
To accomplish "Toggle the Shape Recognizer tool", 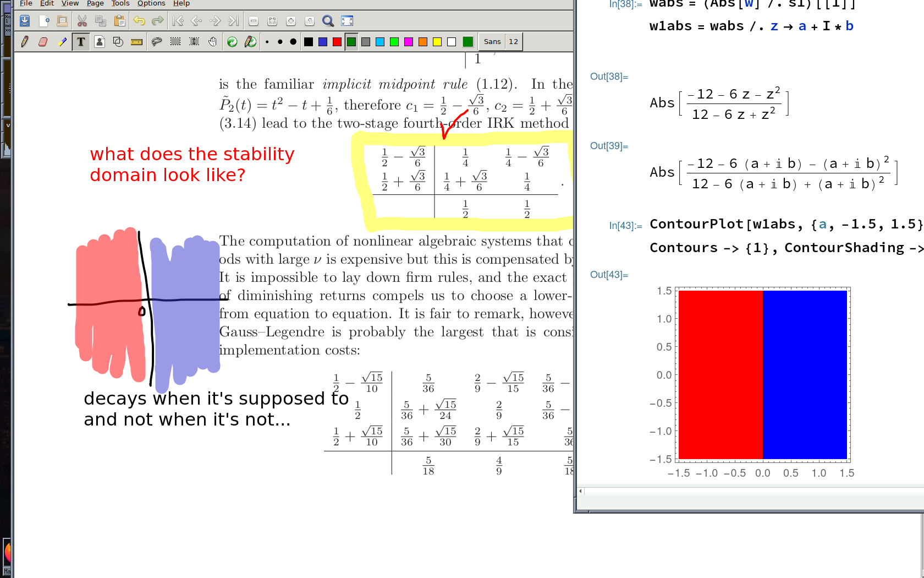I will (118, 42).
